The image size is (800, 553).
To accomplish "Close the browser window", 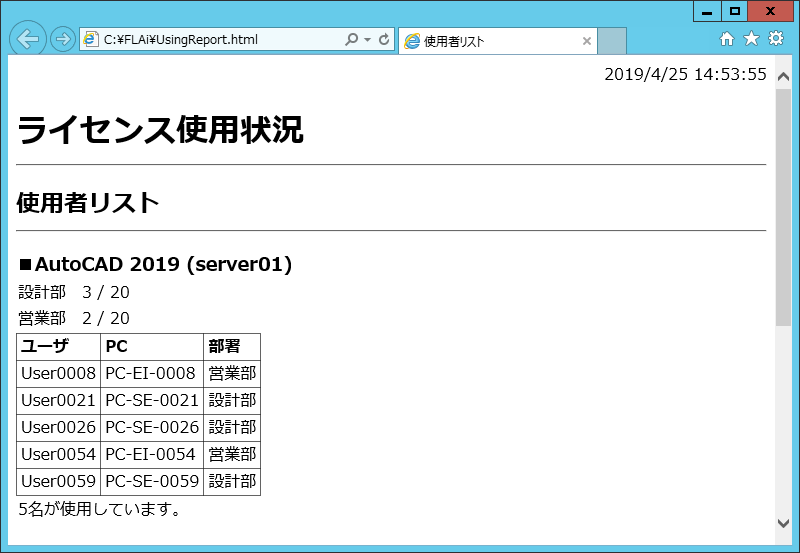I will pos(770,11).
